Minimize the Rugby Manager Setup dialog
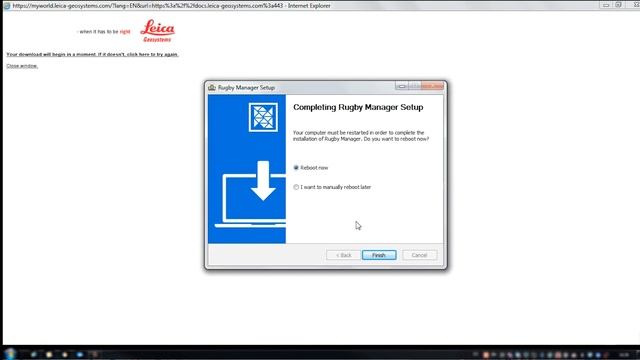 pyautogui.click(x=402, y=86)
